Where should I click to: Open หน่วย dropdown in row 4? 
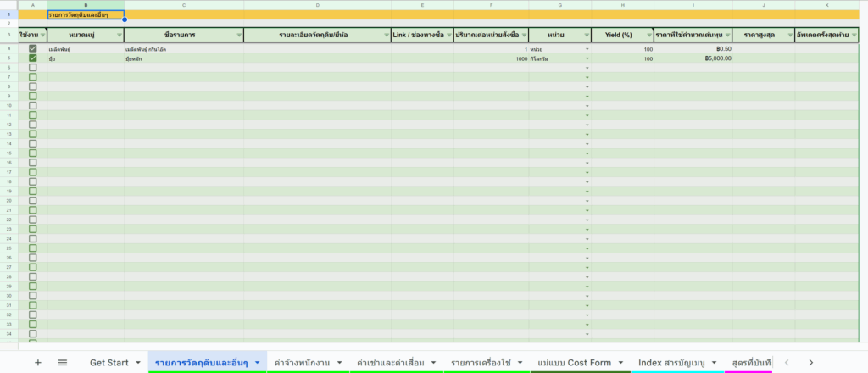(x=587, y=50)
